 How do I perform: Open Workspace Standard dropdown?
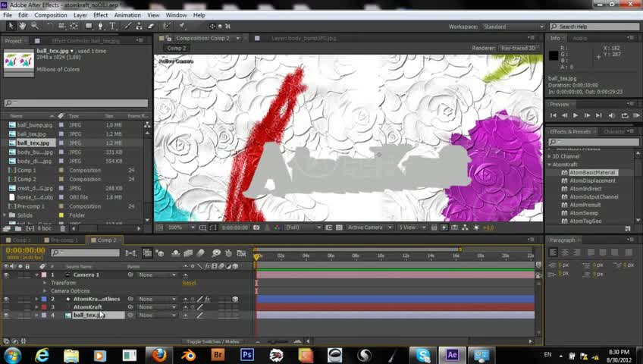[x=513, y=27]
